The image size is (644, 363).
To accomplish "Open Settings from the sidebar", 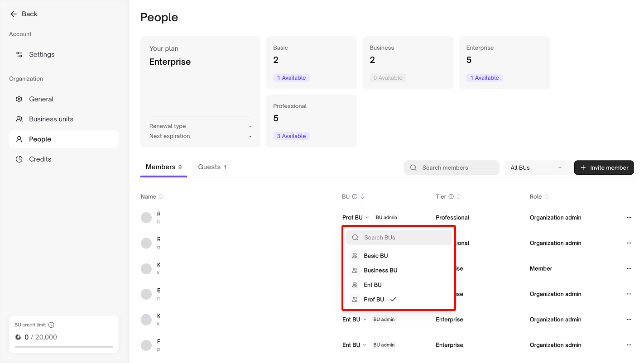I will (42, 54).
